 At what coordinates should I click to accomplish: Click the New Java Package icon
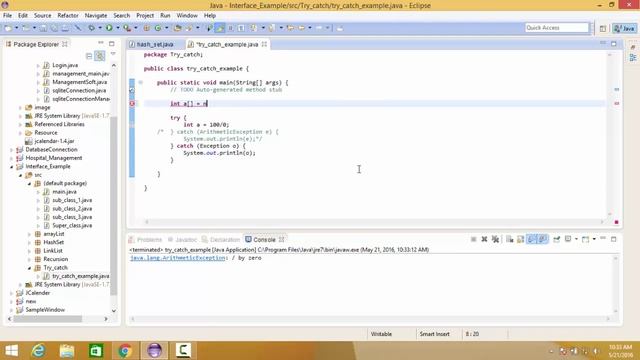point(146,28)
